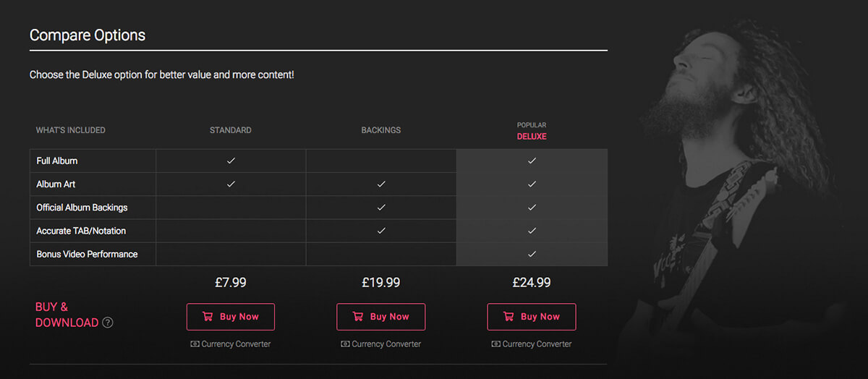Screen dimensions: 868x379
Task: Select the Standard column header
Action: [x=231, y=130]
